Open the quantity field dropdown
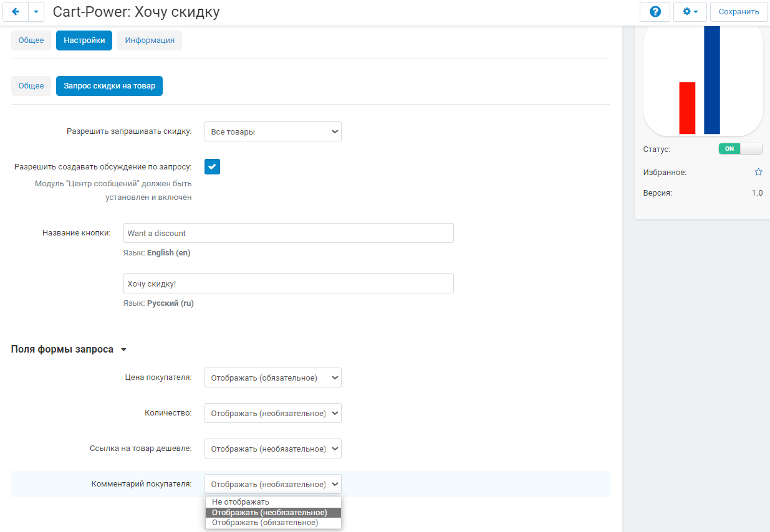770x532 pixels. 273,413
